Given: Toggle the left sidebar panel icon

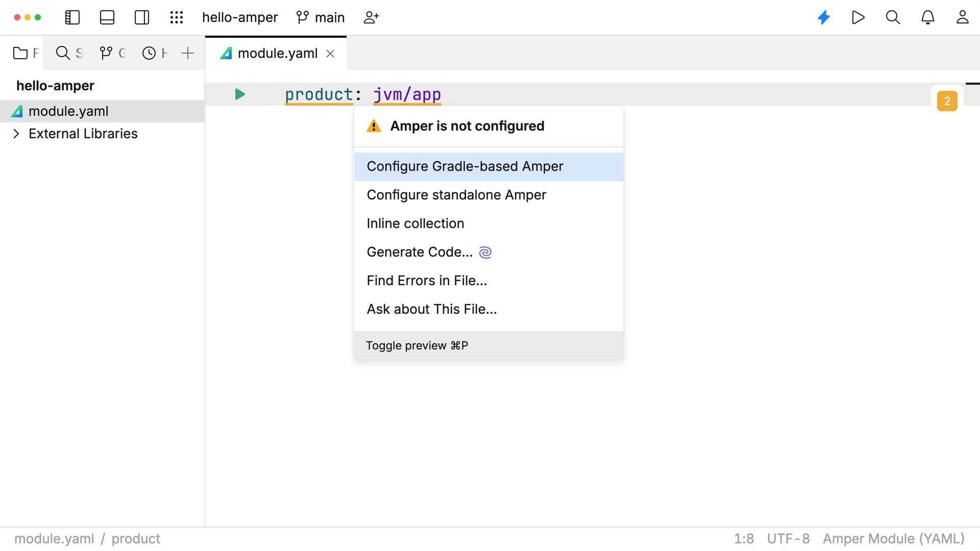Looking at the screenshot, I should click(72, 17).
